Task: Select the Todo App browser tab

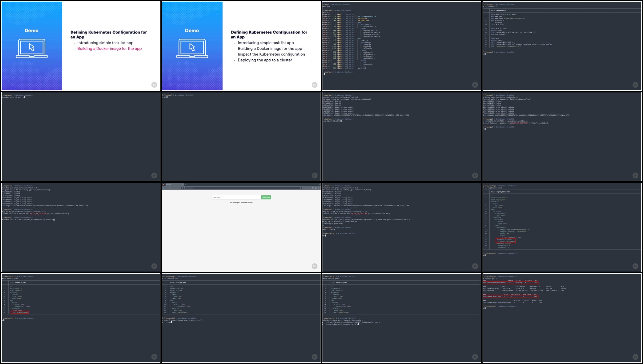Action: 172,185
